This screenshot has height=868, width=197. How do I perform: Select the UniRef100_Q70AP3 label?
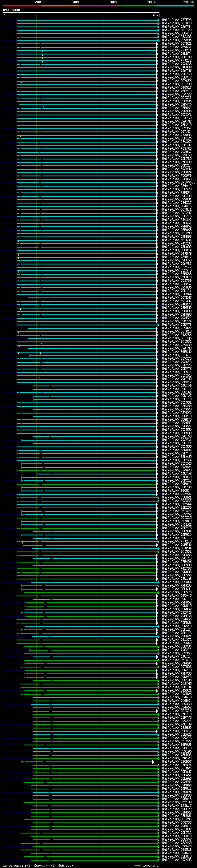click(x=177, y=470)
